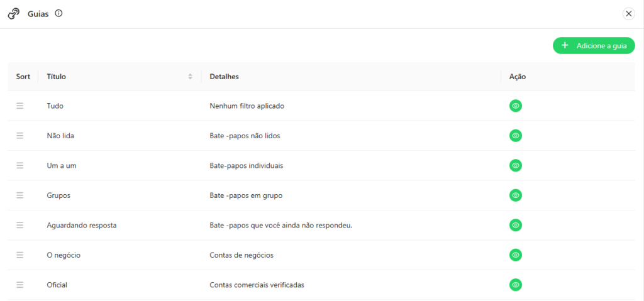Screen dimensions: 644x301
Task: Hide the Aguardando resposta tab
Action: pos(516,225)
